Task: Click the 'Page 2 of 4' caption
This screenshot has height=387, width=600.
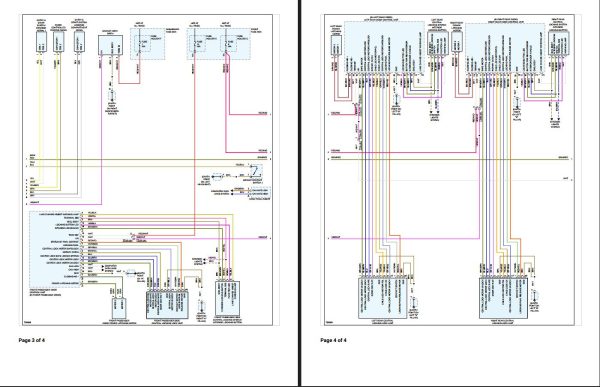Action: [32, 340]
